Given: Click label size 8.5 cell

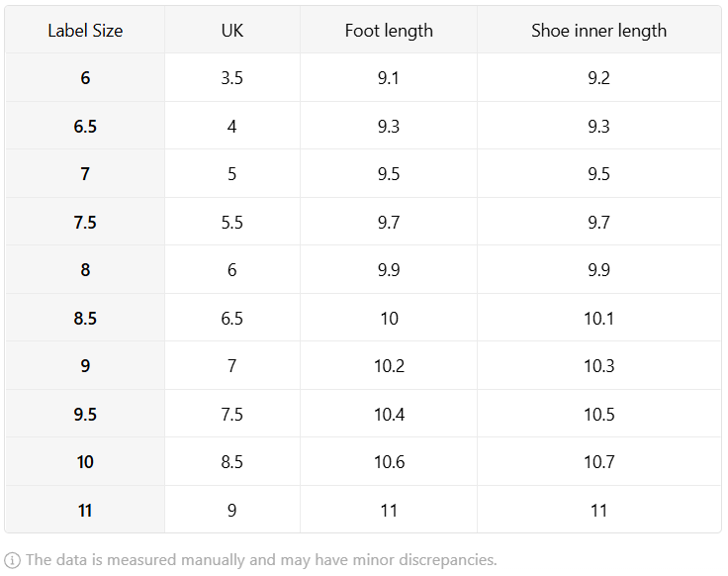Looking at the screenshot, I should coord(85,319).
